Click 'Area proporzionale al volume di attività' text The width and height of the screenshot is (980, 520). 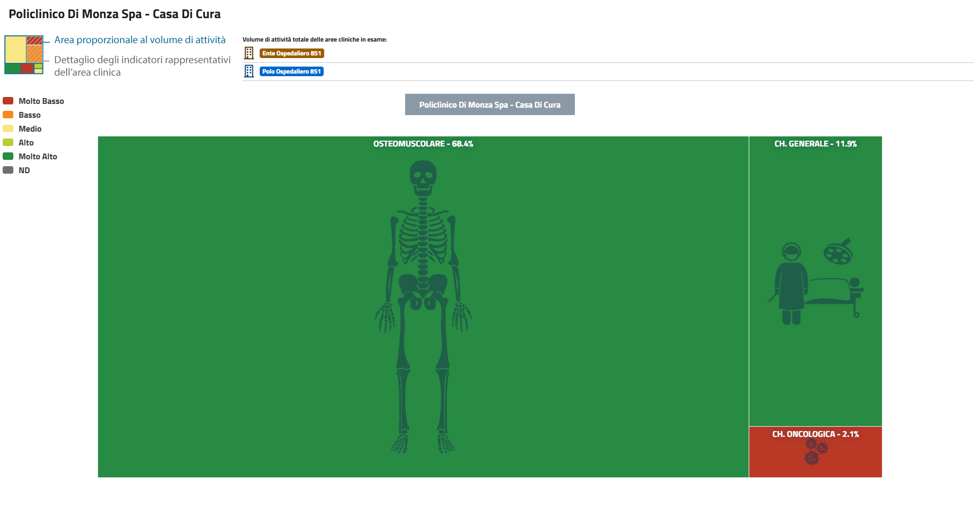140,40
